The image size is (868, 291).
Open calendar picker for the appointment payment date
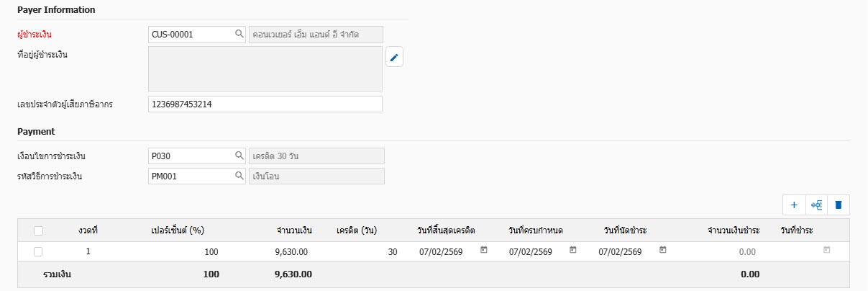coord(663,251)
